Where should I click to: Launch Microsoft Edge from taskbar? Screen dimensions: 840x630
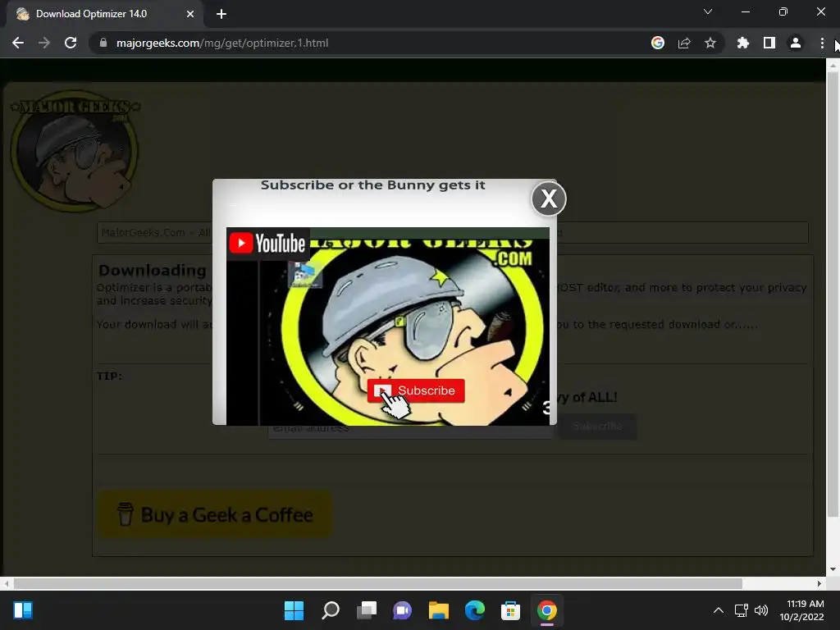click(475, 610)
